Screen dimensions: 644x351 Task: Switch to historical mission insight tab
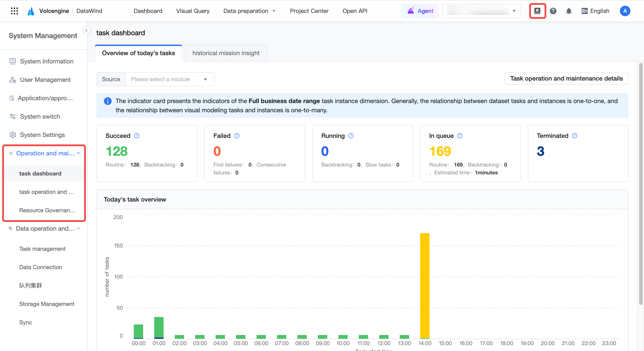[226, 53]
